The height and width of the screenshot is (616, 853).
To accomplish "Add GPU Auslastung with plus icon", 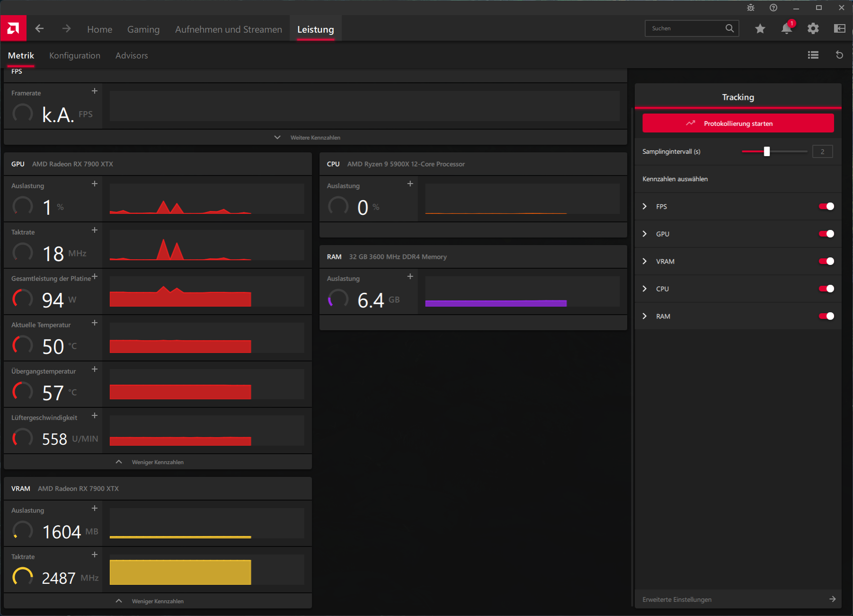I will click(x=95, y=184).
